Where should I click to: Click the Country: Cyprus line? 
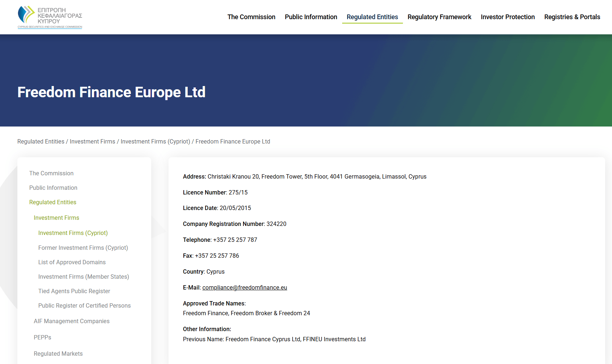[x=204, y=272]
